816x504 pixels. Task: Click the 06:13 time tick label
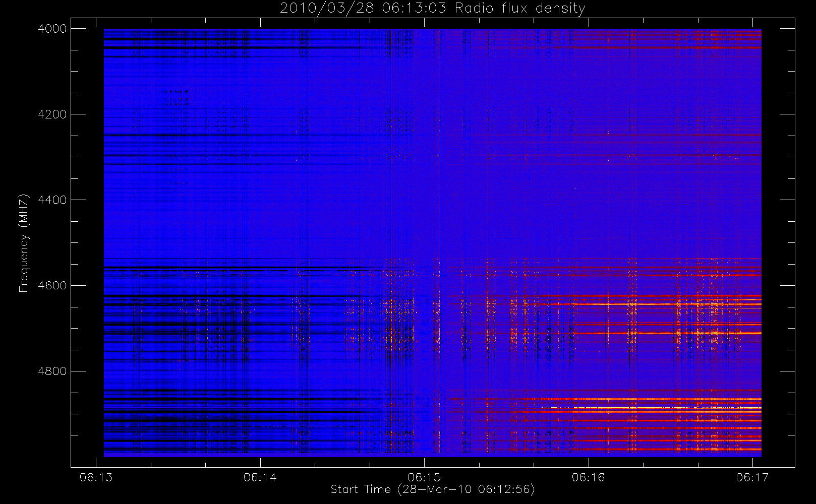click(x=96, y=477)
